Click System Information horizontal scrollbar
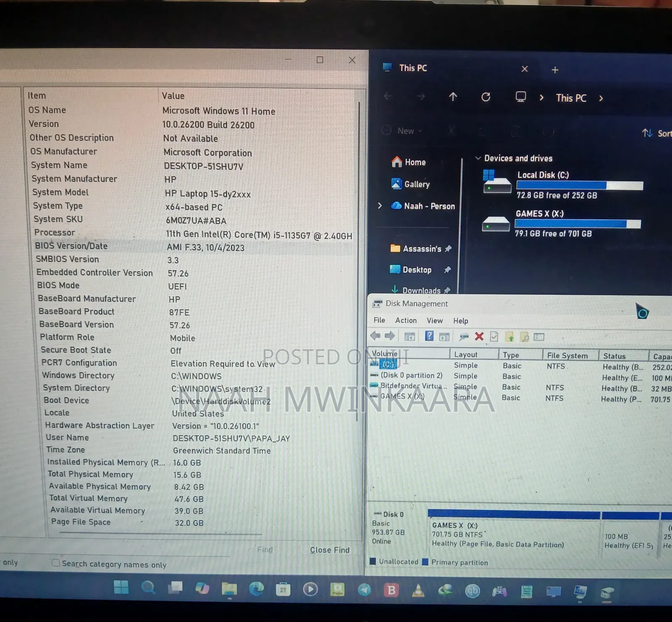This screenshot has width=672, height=622. tap(160, 533)
